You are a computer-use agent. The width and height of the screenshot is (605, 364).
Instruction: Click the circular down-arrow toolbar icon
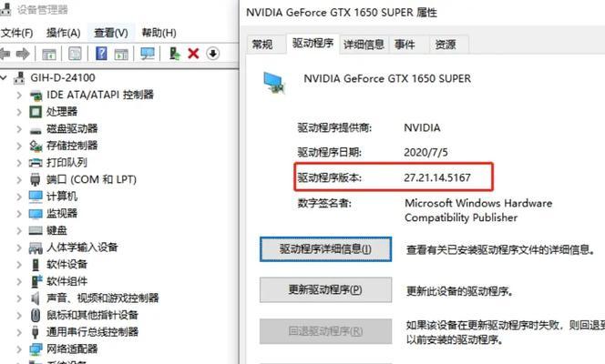click(x=212, y=54)
